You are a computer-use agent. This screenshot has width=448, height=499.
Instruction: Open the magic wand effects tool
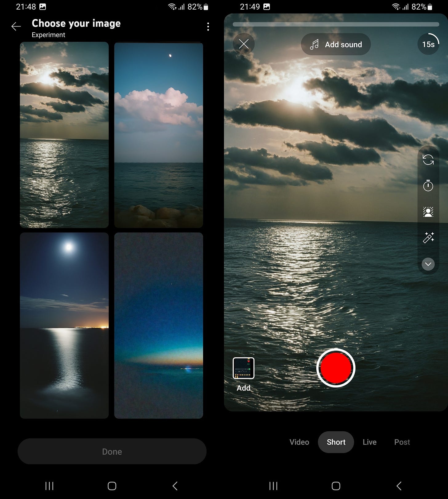click(428, 238)
